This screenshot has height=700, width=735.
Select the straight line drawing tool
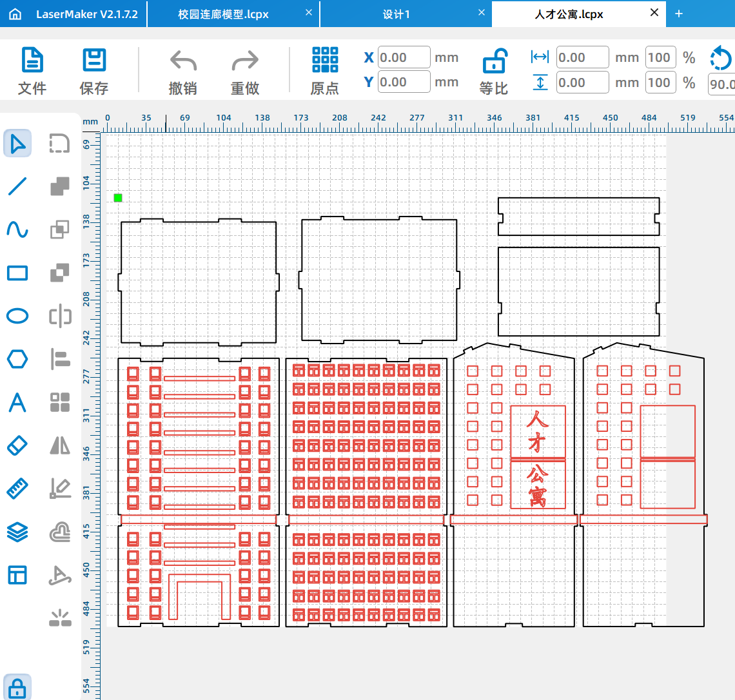click(x=18, y=186)
